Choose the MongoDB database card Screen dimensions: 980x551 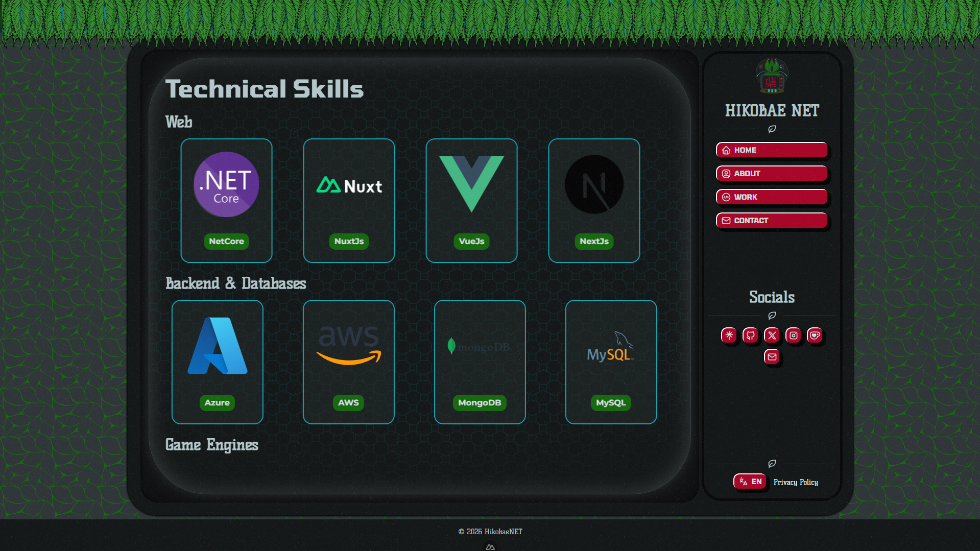480,362
